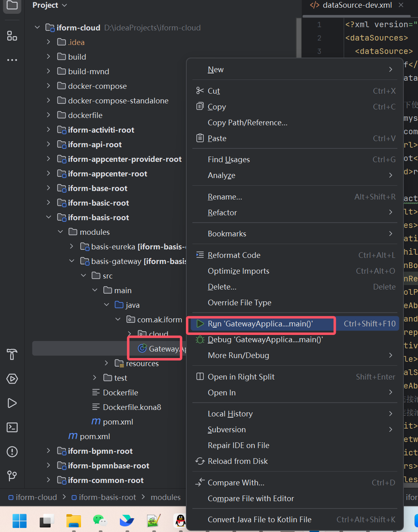Open the Terminal tool window
This screenshot has height=532, width=418.
click(12, 427)
